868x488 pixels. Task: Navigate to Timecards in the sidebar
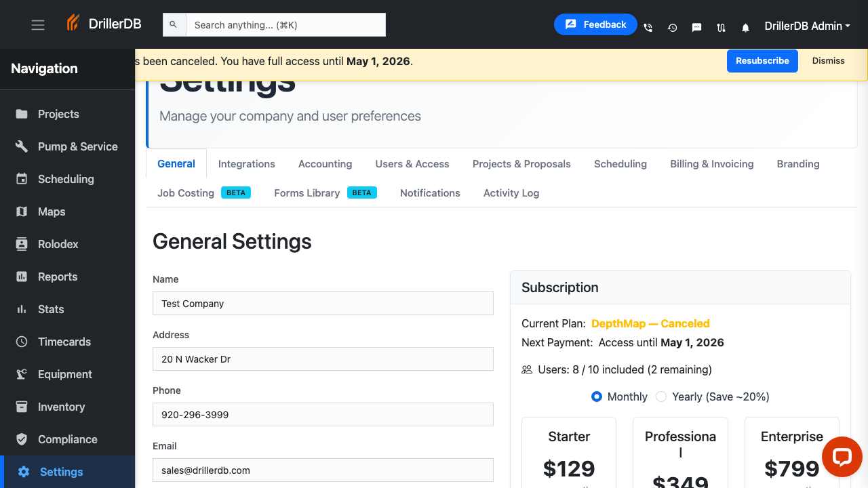(63, 342)
